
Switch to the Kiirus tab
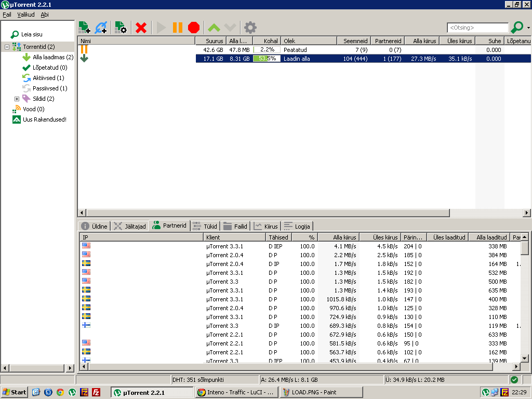[266, 227]
